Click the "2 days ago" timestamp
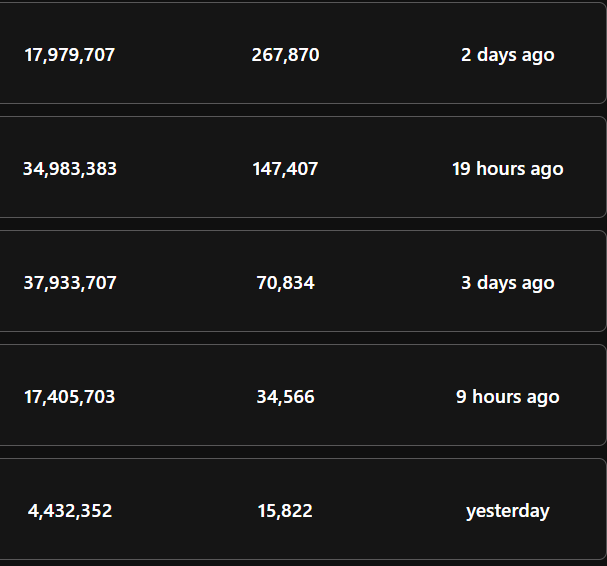This screenshot has height=566, width=607. (508, 55)
